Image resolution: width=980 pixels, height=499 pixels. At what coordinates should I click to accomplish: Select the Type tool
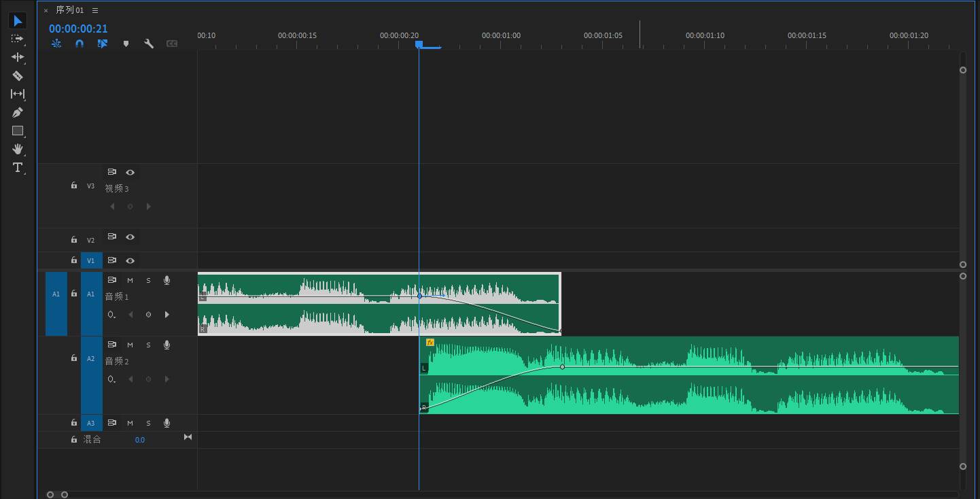(18, 167)
